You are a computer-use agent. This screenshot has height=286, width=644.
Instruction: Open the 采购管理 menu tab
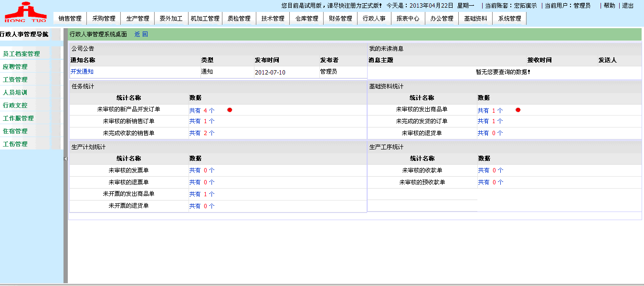pyautogui.click(x=104, y=19)
